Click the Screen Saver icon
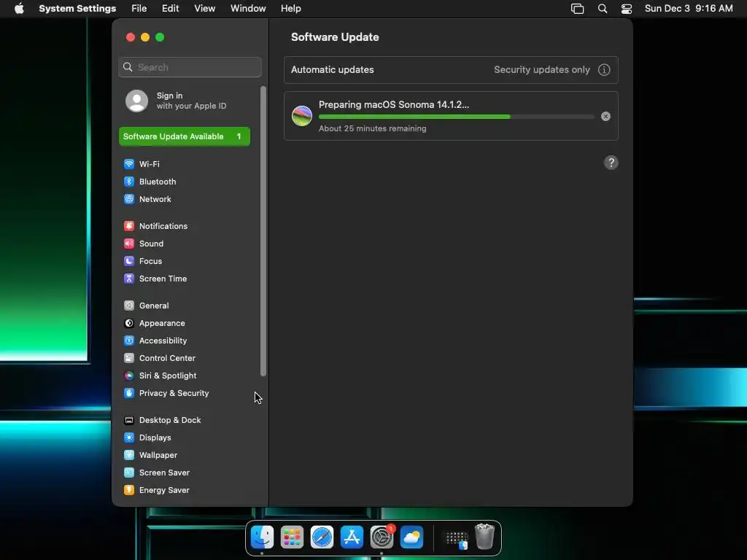This screenshot has width=747, height=560. click(x=129, y=472)
